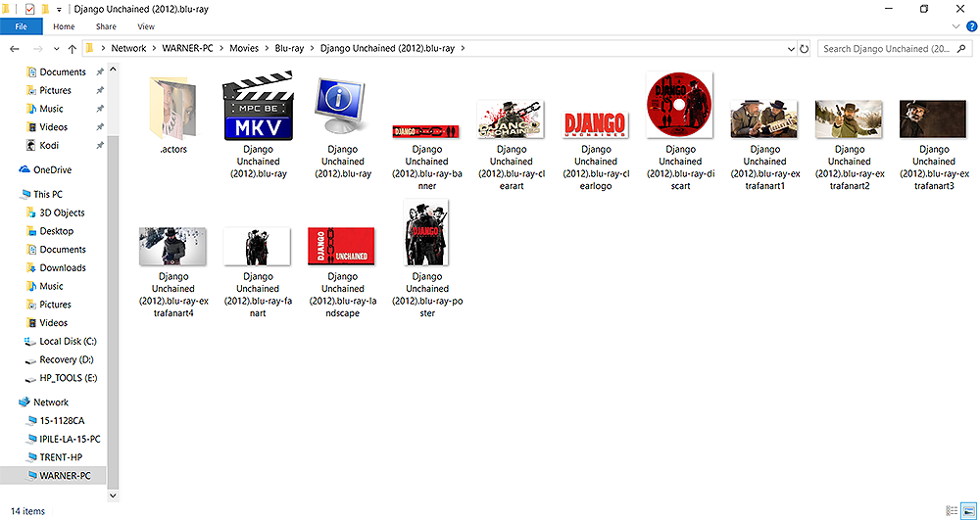Image resolution: width=980 pixels, height=520 pixels.
Task: Open the View ribbon tab
Action: [x=146, y=26]
